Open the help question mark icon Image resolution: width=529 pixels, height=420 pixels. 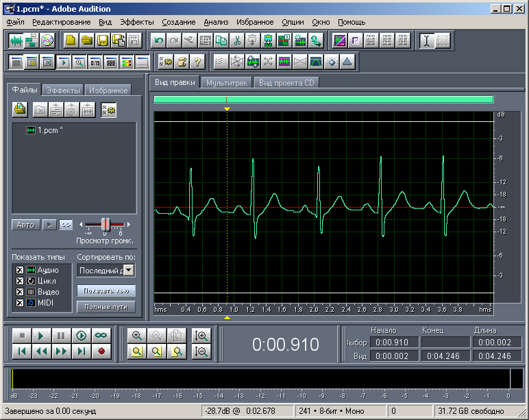(197, 62)
